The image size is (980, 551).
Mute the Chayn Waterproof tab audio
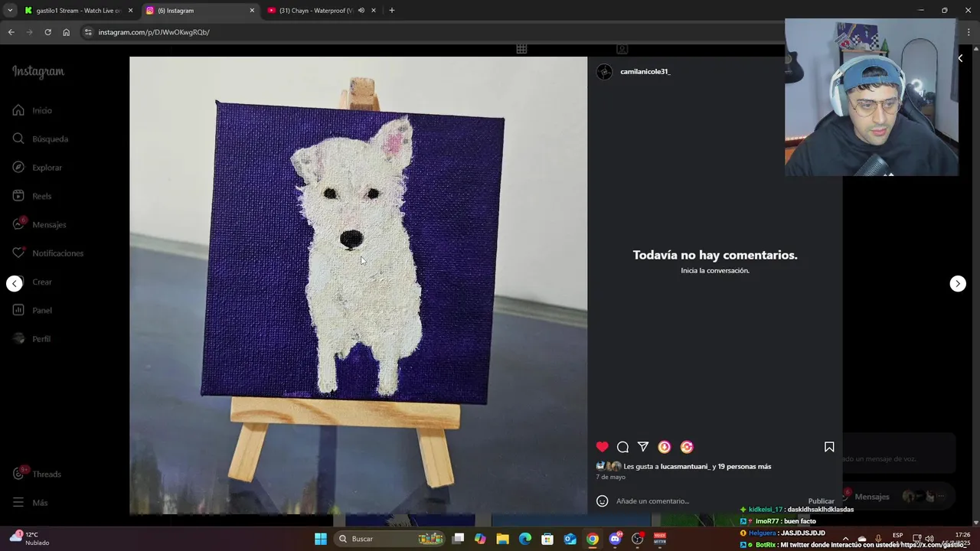(361, 11)
